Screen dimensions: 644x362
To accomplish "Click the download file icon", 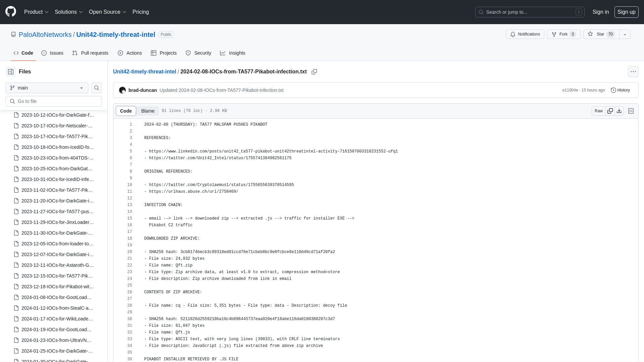I will tap(619, 111).
